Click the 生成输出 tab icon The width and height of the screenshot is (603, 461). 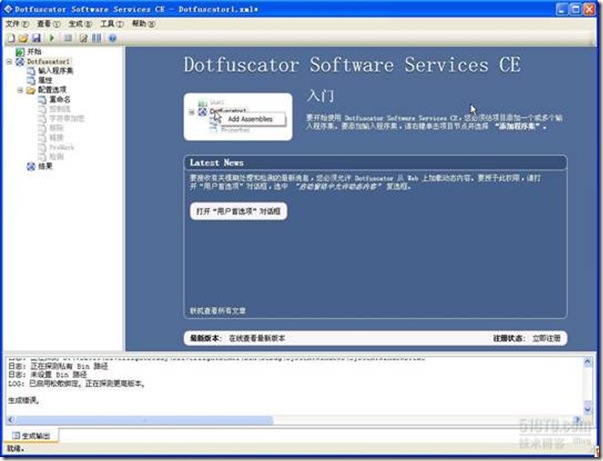click(16, 435)
